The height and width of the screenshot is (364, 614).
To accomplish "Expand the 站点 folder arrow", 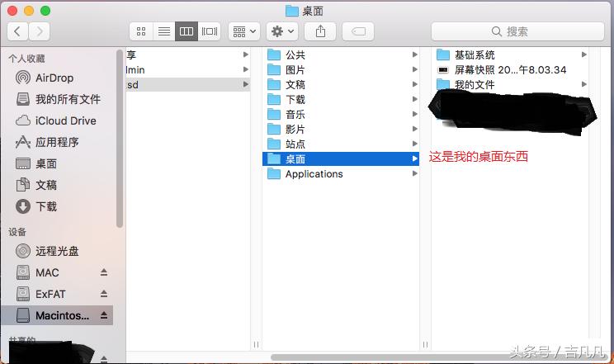I will 414,144.
